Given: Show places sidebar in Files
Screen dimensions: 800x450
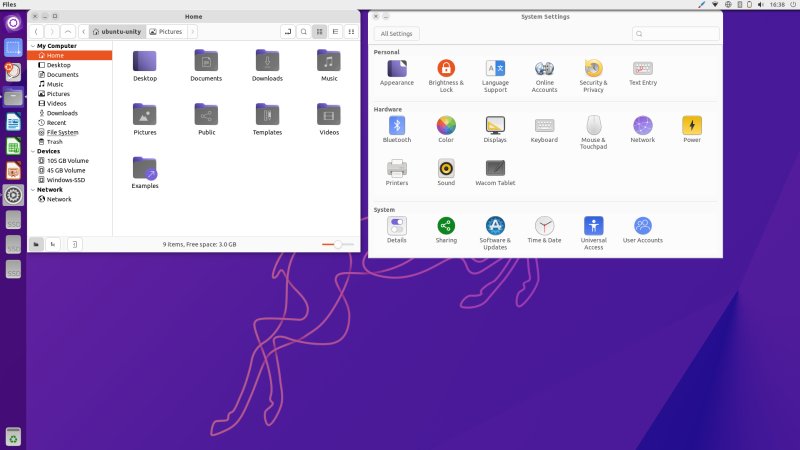Looking at the screenshot, I should (36, 244).
